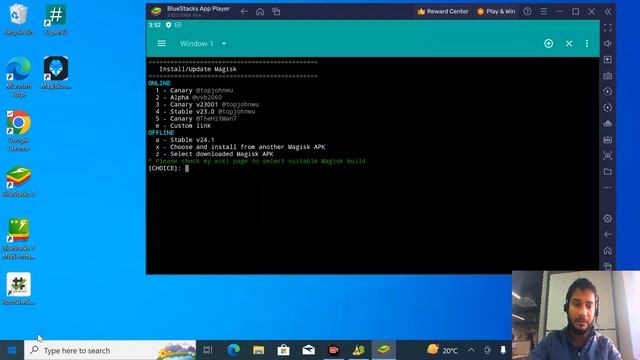Open the terminal three-dot overflow menu
This screenshot has width=640, height=360.
(x=587, y=43)
